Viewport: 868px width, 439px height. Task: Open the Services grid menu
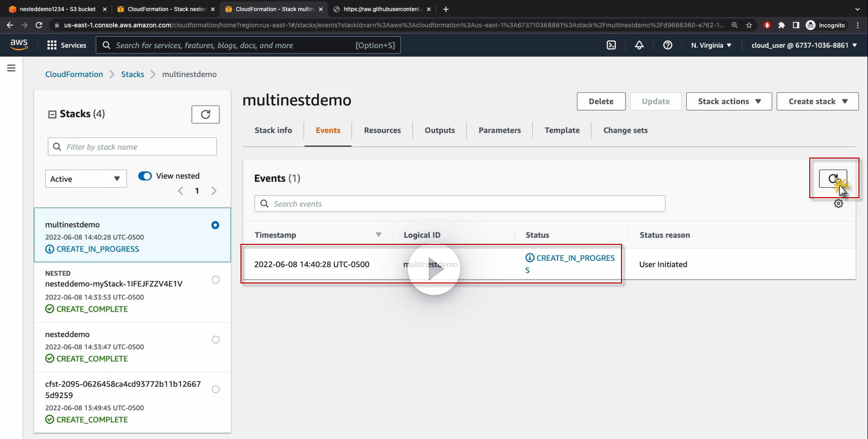67,45
